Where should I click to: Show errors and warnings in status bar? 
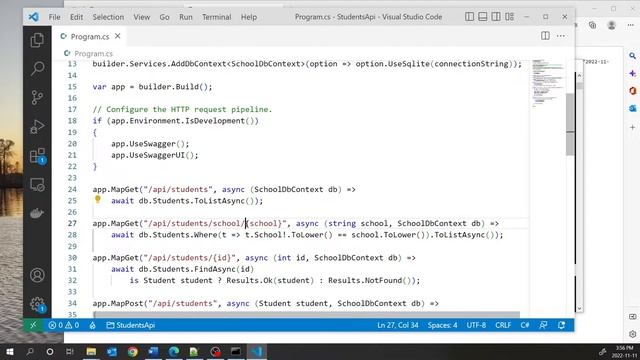(x=64, y=325)
